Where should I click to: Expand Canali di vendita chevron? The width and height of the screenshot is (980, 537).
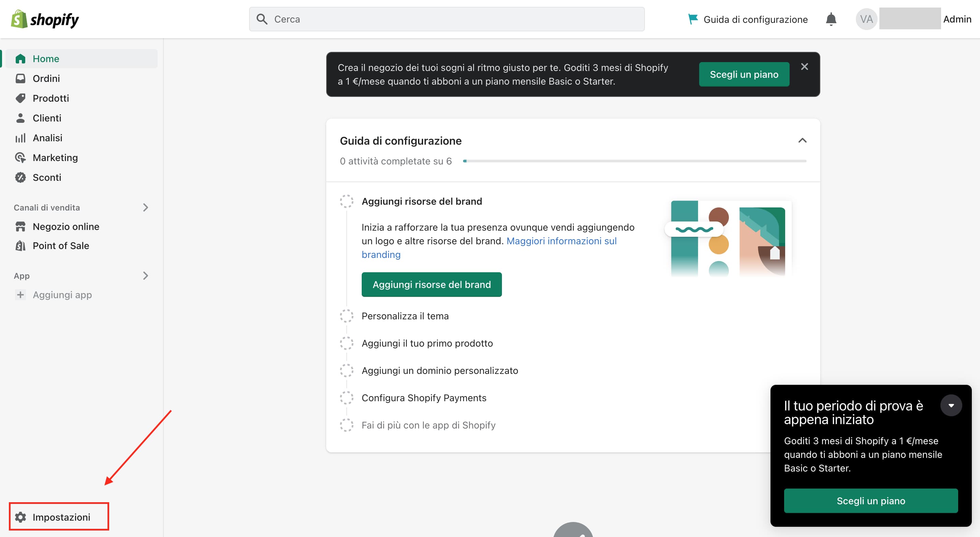pyautogui.click(x=145, y=207)
